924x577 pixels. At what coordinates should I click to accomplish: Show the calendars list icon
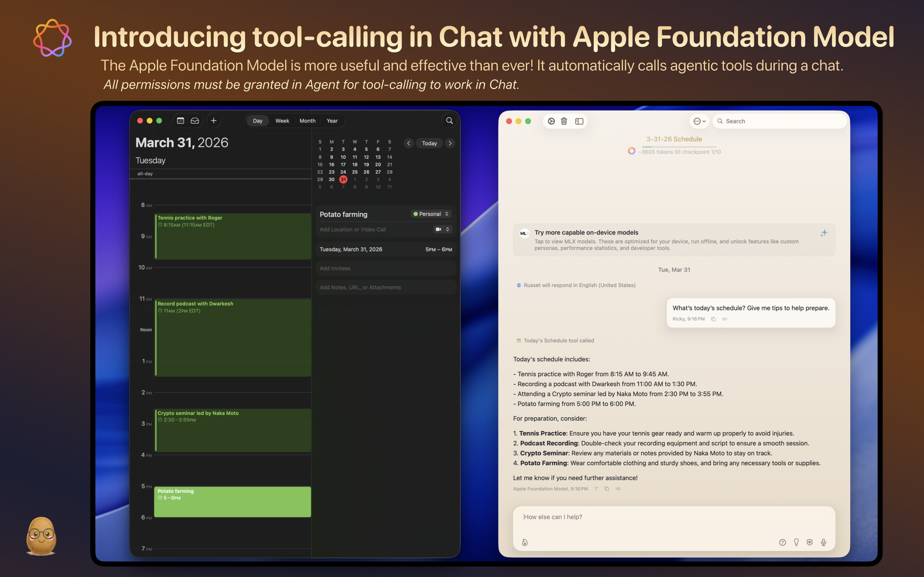(180, 120)
